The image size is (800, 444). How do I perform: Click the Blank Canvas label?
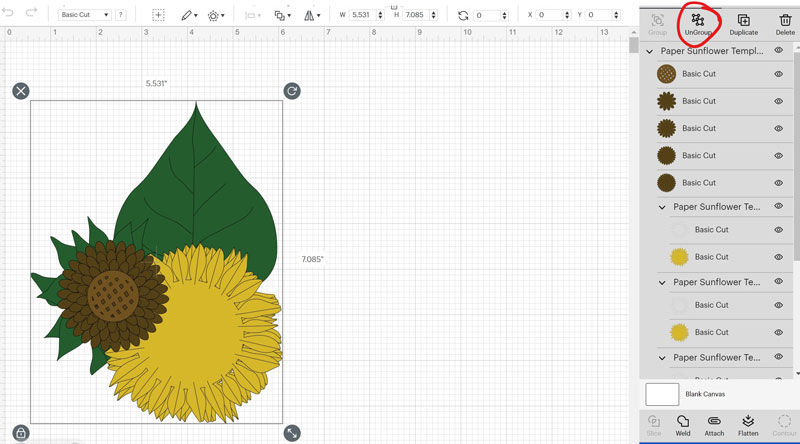pos(705,394)
